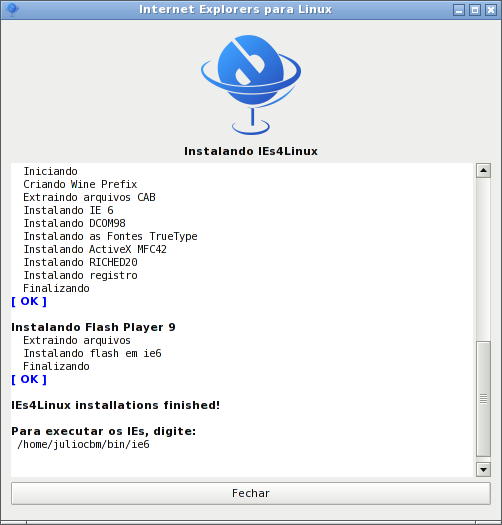502x525 pixels.
Task: Close the Internet Explorers para Linux window
Action: (x=491, y=10)
